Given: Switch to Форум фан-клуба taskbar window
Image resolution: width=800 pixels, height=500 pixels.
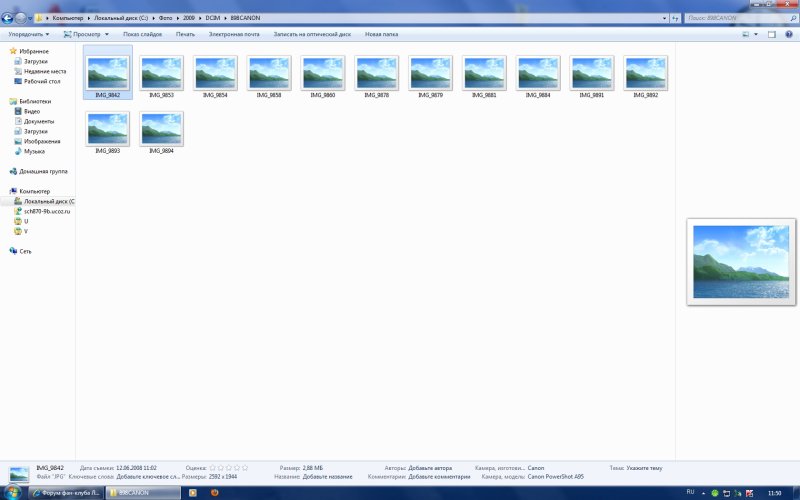Looking at the screenshot, I should (66, 493).
